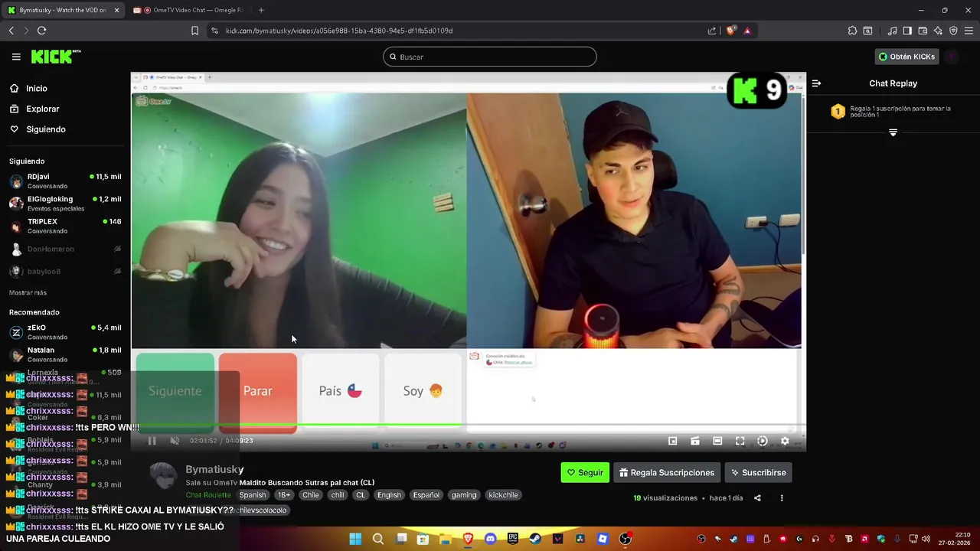Select the kickchile tag
This screenshot has width=980, height=551.
(x=504, y=495)
